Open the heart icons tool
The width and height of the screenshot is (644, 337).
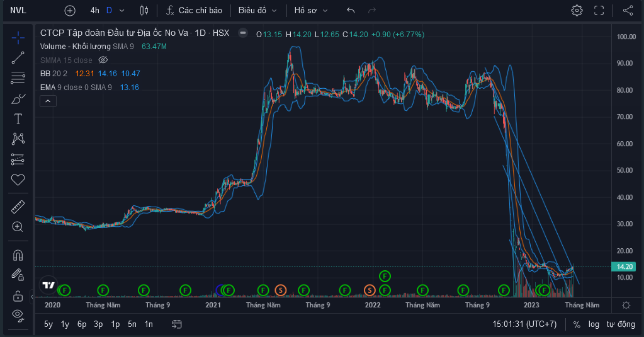tap(18, 180)
